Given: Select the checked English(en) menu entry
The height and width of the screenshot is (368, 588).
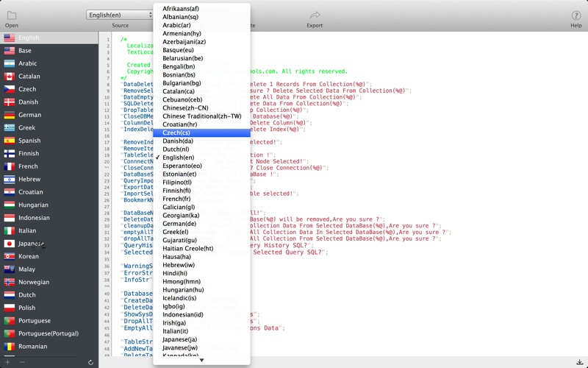Looking at the screenshot, I should coord(201,158).
